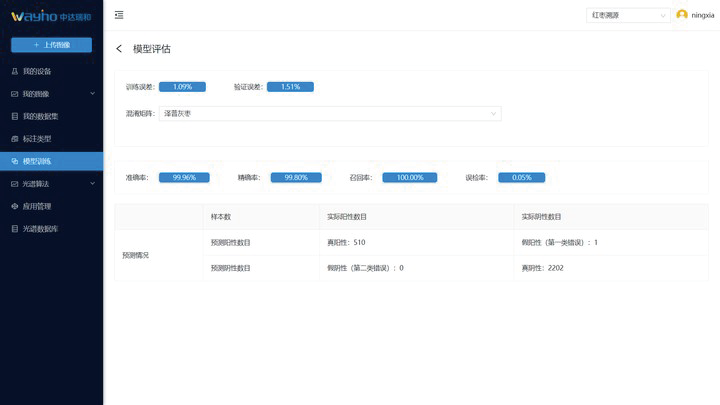Open the 红枣溯源 project dropdown
Screen dimensions: 720x405
click(628, 15)
